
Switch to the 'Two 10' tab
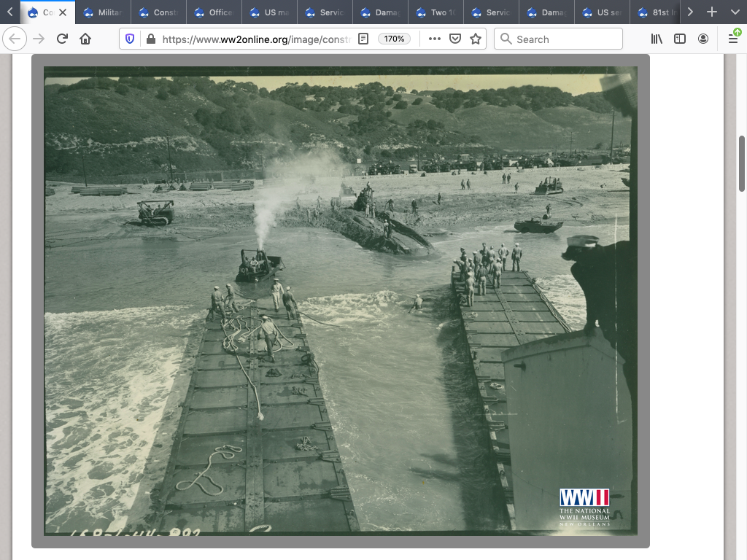coord(438,12)
